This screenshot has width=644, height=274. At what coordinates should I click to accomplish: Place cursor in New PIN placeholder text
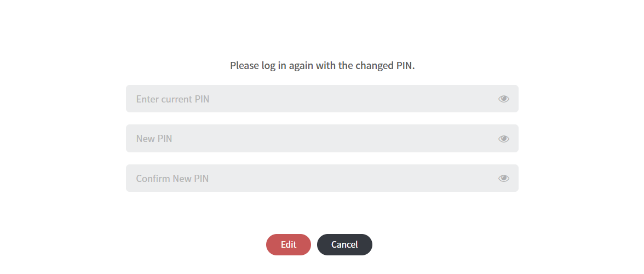pyautogui.click(x=154, y=139)
